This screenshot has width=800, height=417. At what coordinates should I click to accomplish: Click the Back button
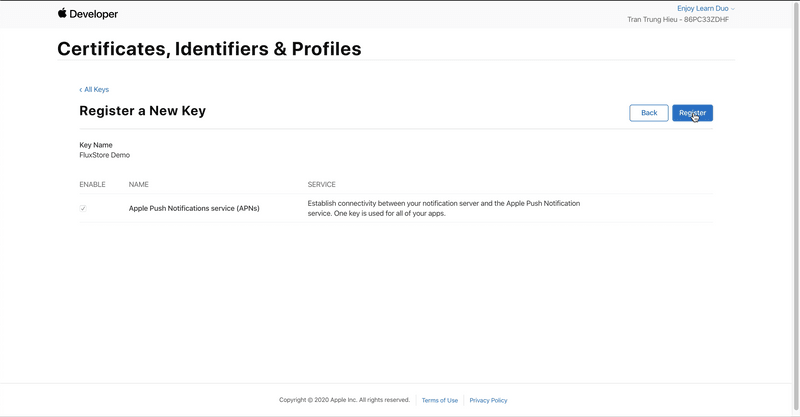[649, 113]
